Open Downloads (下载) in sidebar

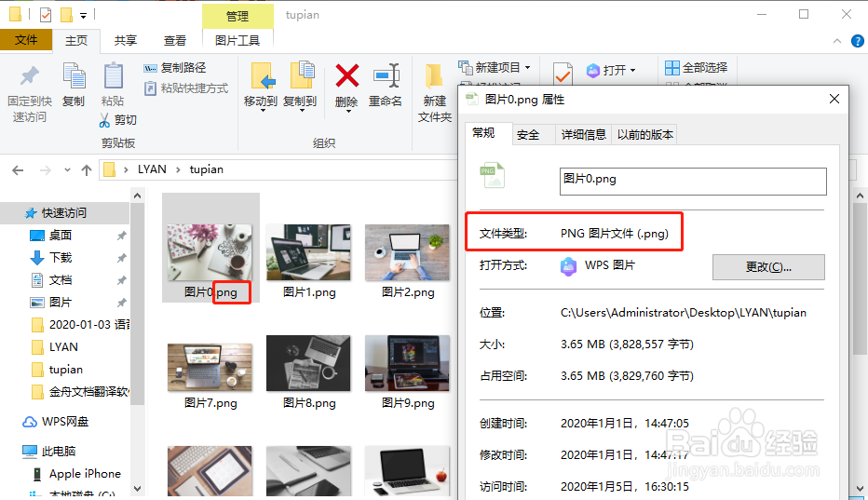(x=61, y=258)
